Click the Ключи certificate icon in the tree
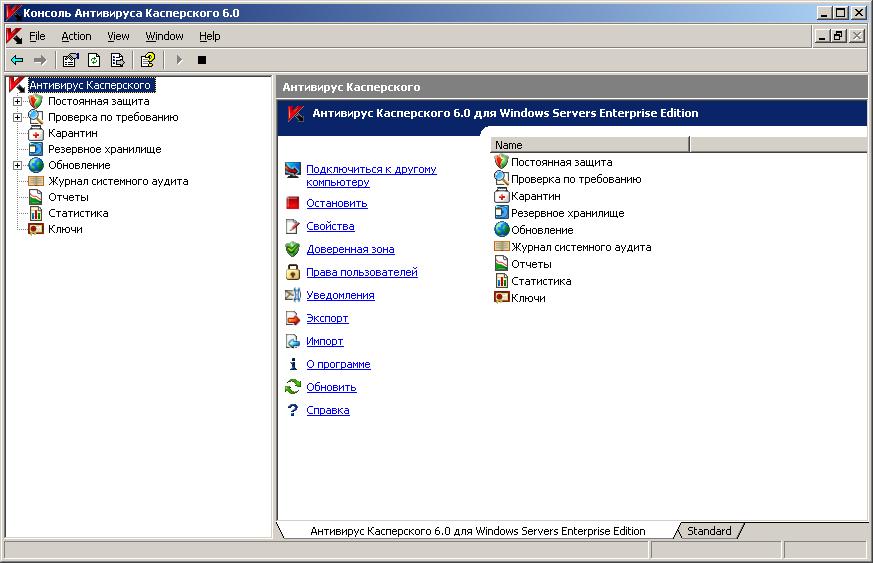The height and width of the screenshot is (563, 873). (36, 229)
